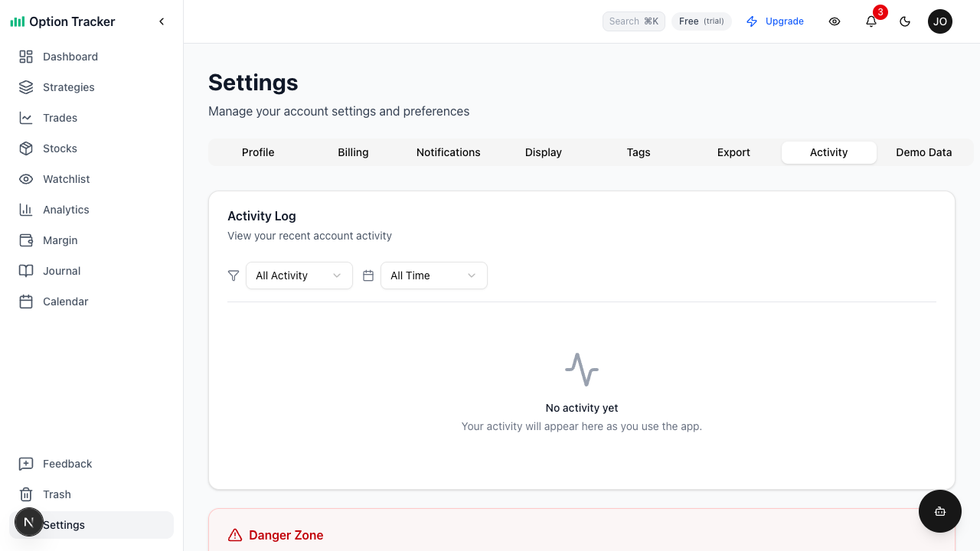
Task: Open the notifications bell icon
Action: (x=871, y=21)
